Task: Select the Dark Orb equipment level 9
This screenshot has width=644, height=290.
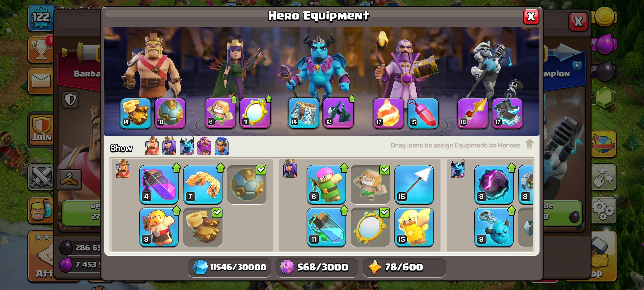Action: pyautogui.click(x=494, y=184)
